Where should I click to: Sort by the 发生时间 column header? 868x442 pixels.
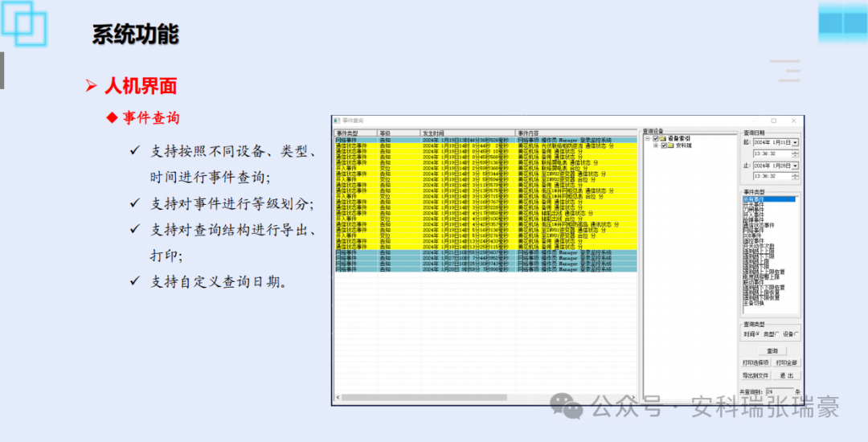tap(468, 133)
